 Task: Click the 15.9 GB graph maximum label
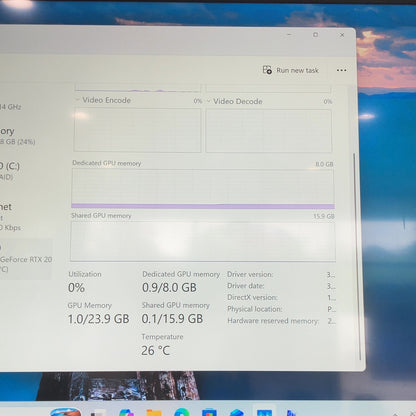pos(324,216)
